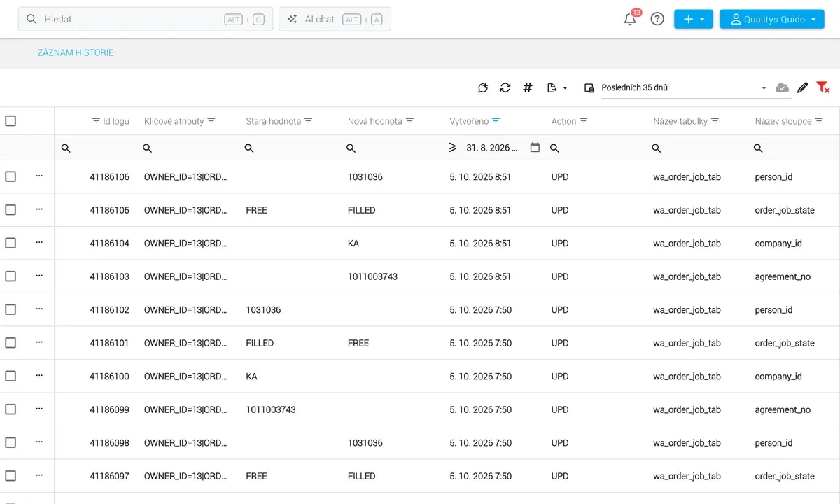This screenshot has width=840, height=504.
Task: Reload the table with the refresh arrows icon
Action: 505,87
